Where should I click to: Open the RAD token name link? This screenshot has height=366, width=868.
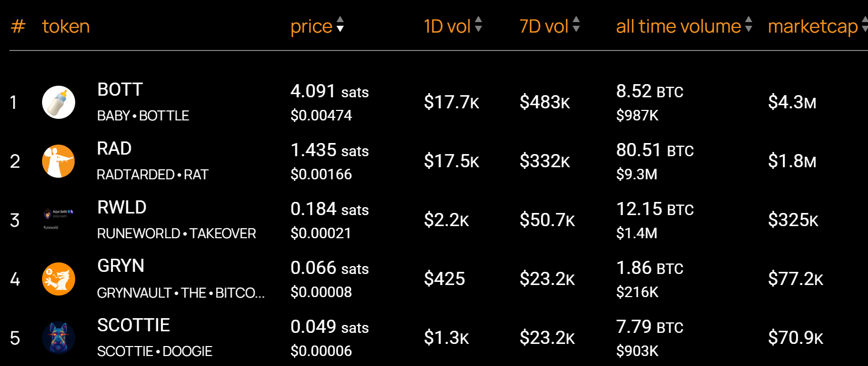coord(114,149)
